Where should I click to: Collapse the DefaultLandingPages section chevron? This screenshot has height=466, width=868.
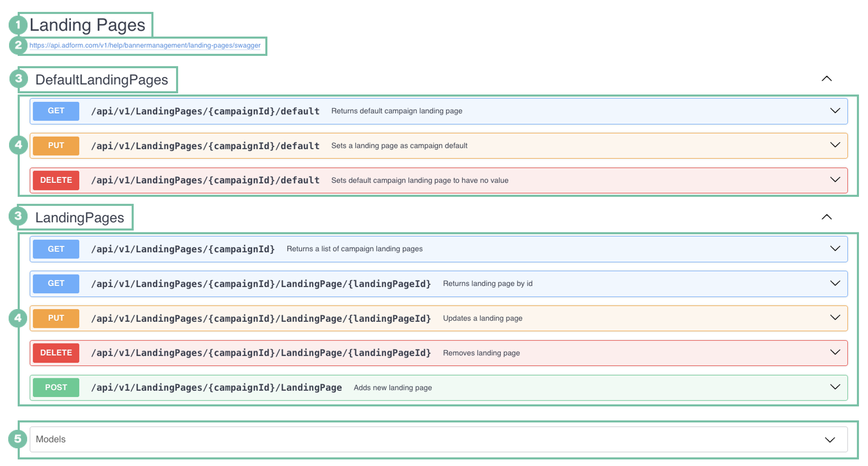[826, 78]
